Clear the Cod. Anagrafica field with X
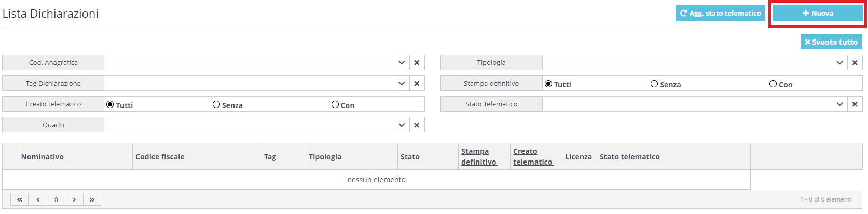Viewport: 868px width, 214px height. tap(417, 63)
